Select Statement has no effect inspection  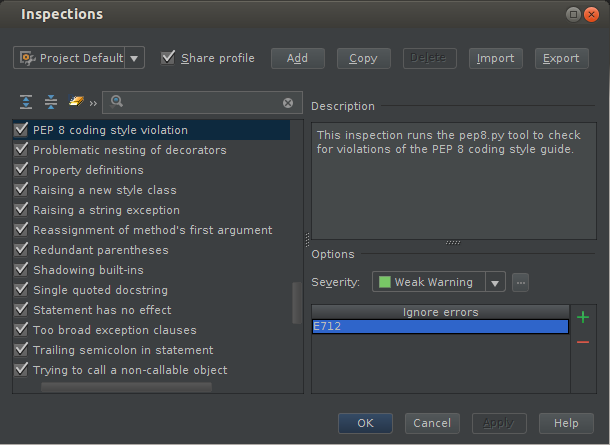pyautogui.click(x=102, y=310)
